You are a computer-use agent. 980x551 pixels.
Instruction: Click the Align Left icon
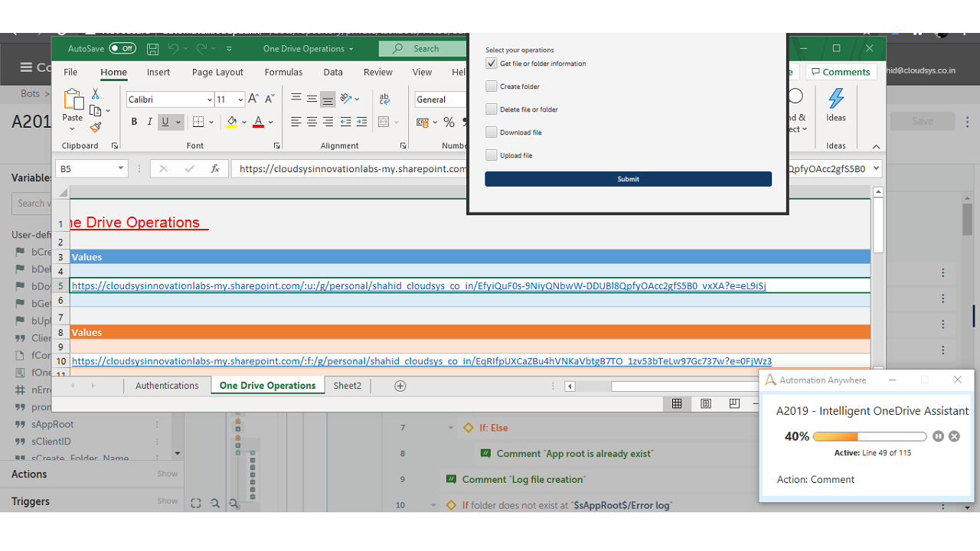296,122
